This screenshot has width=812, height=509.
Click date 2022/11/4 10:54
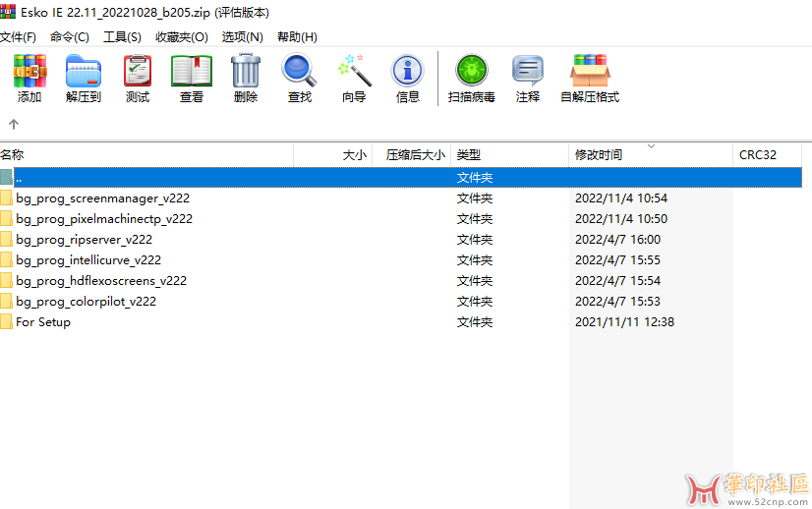[621, 198]
